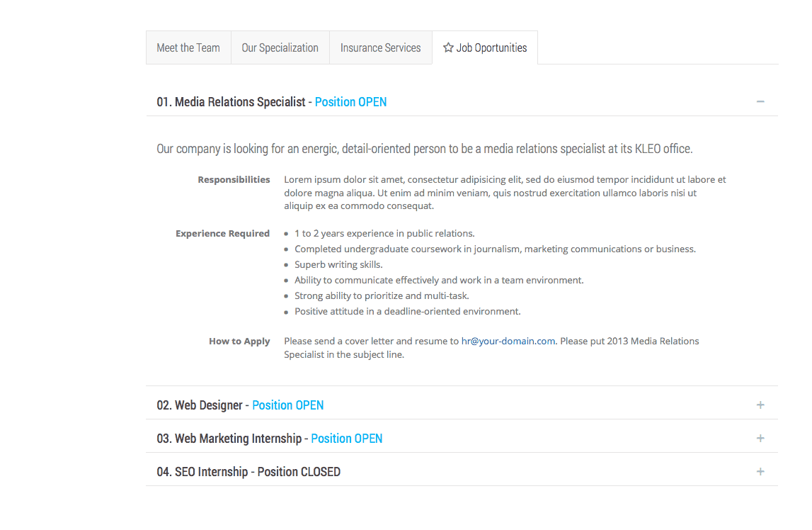812x530 pixels.
Task: Click the '01. Media Relations Specialist' heading
Action: (x=231, y=102)
